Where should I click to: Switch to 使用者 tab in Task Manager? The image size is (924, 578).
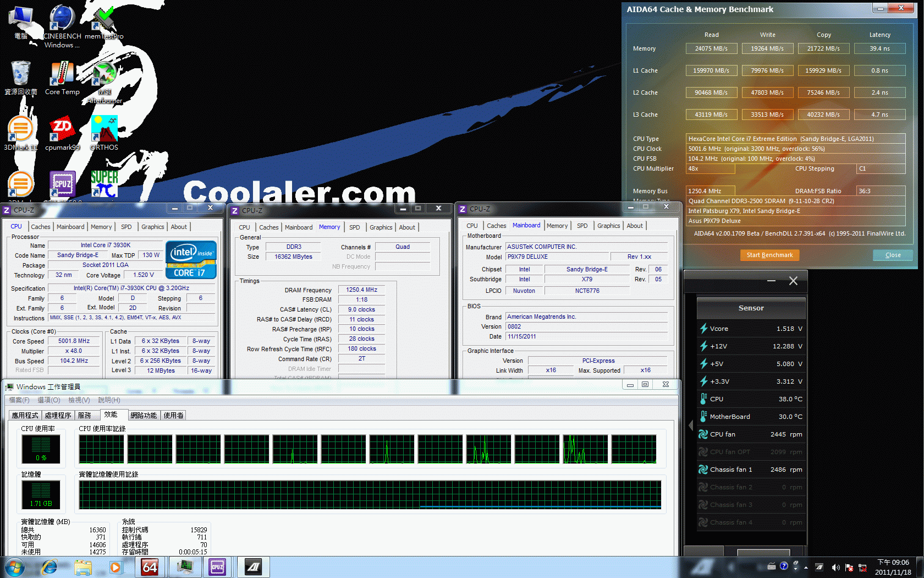(174, 415)
